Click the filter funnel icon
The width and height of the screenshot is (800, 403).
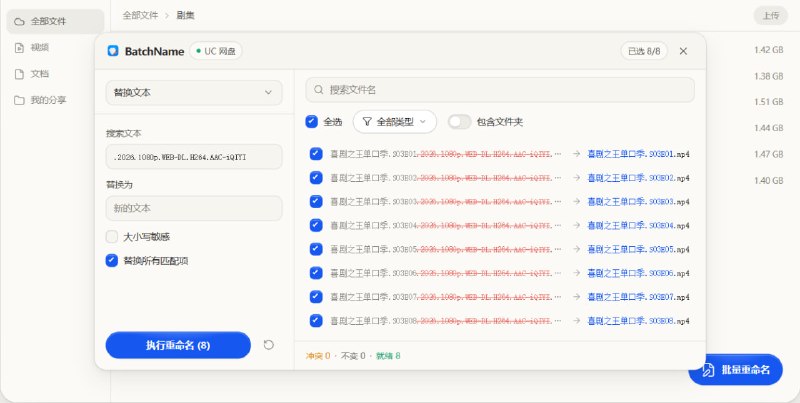click(x=367, y=122)
